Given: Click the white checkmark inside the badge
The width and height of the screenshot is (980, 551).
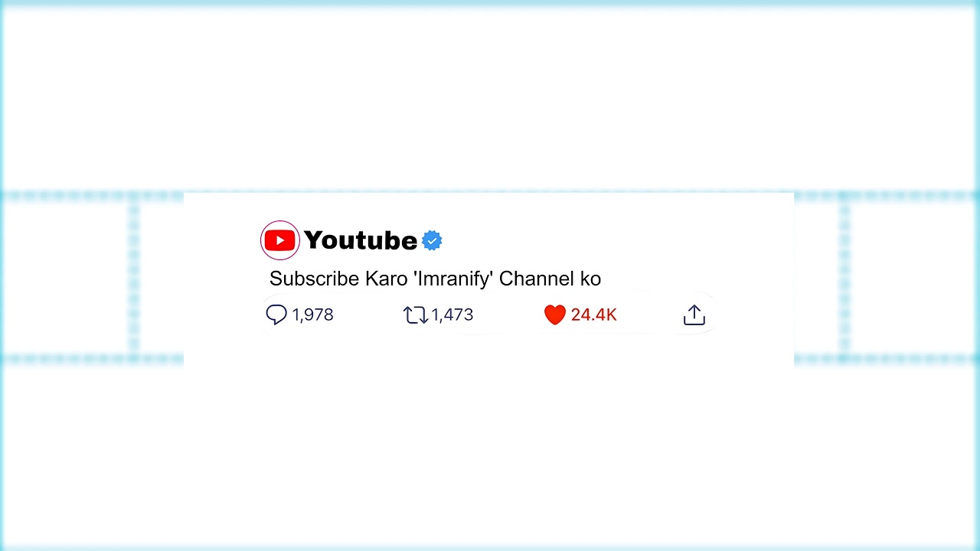Looking at the screenshot, I should (x=432, y=241).
